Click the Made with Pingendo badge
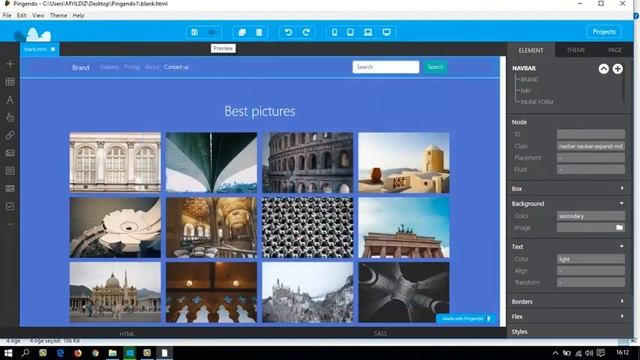 pyautogui.click(x=466, y=319)
